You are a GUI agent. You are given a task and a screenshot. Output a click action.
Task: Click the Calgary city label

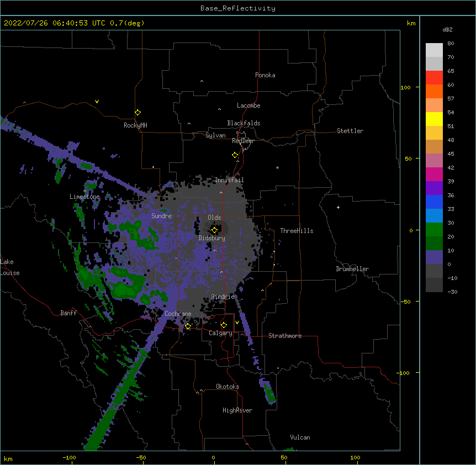(220, 333)
